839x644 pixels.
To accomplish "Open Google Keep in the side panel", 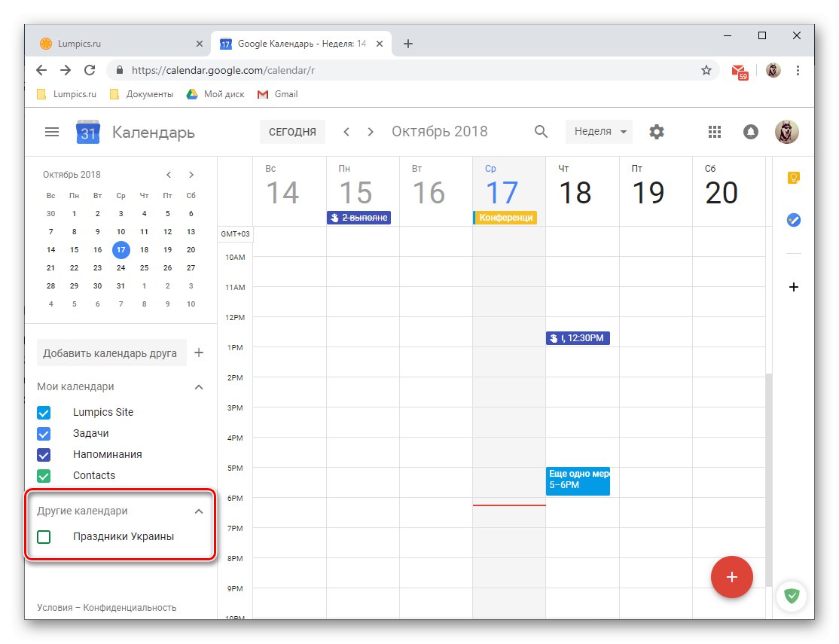I will point(793,177).
